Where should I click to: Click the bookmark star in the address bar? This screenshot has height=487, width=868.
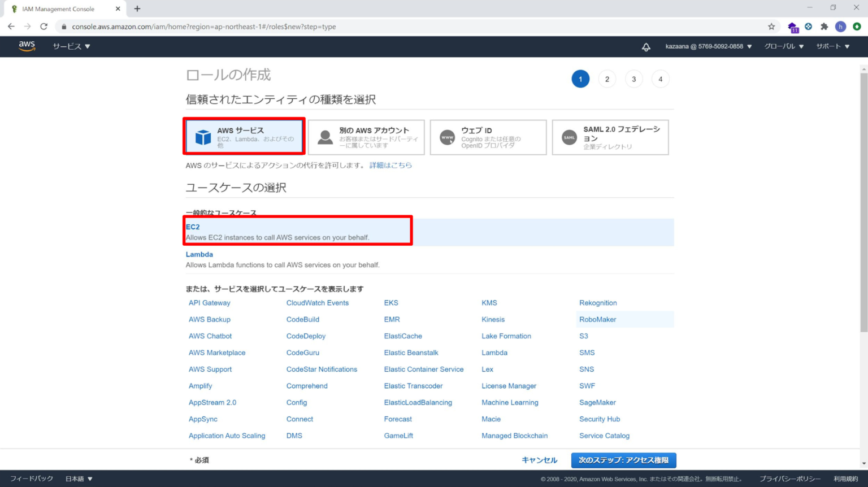772,26
